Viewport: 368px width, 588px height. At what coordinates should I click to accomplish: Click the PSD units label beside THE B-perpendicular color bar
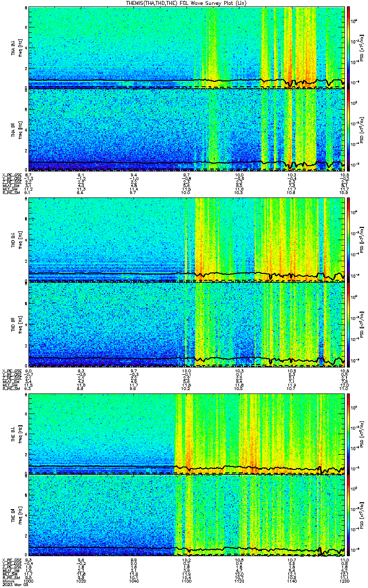pyautogui.click(x=362, y=434)
